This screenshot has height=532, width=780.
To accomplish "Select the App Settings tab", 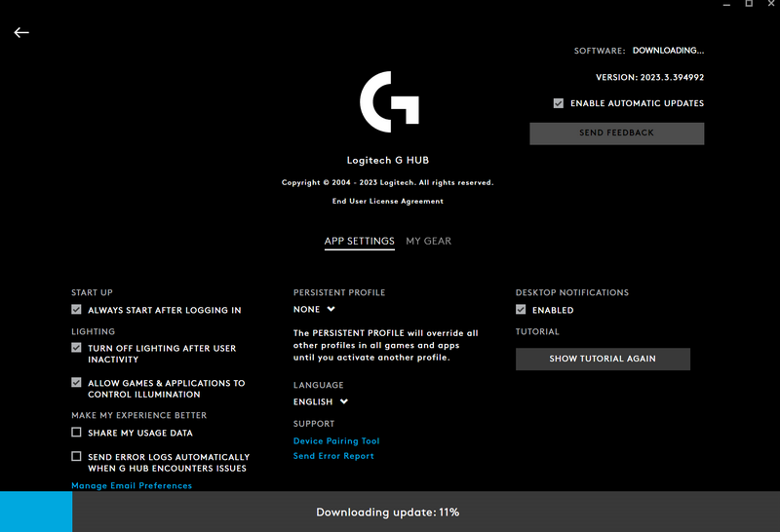I will (359, 241).
